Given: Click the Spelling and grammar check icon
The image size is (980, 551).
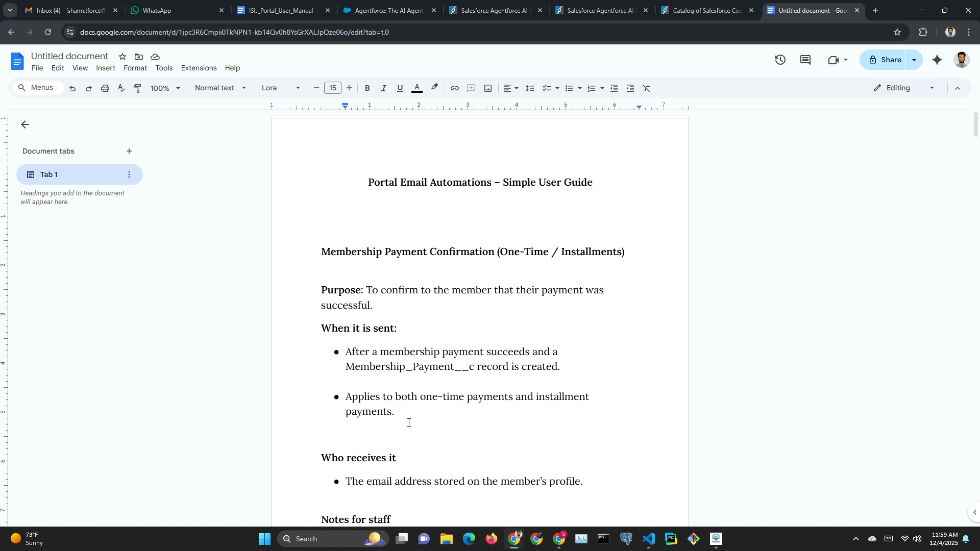Looking at the screenshot, I should click(x=121, y=88).
